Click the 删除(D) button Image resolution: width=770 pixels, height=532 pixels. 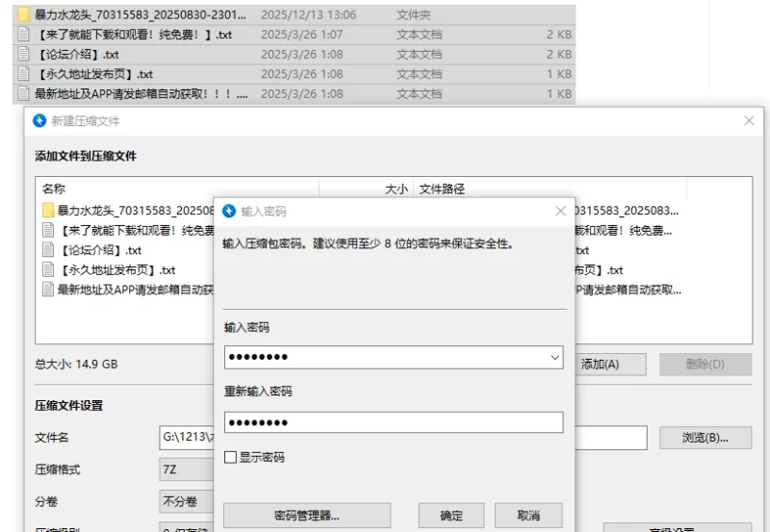pyautogui.click(x=706, y=365)
